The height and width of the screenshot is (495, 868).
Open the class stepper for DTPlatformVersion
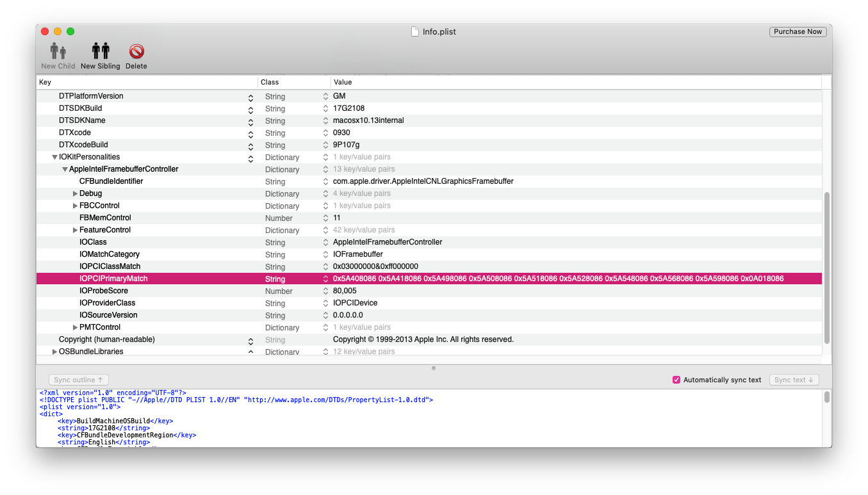coord(325,97)
